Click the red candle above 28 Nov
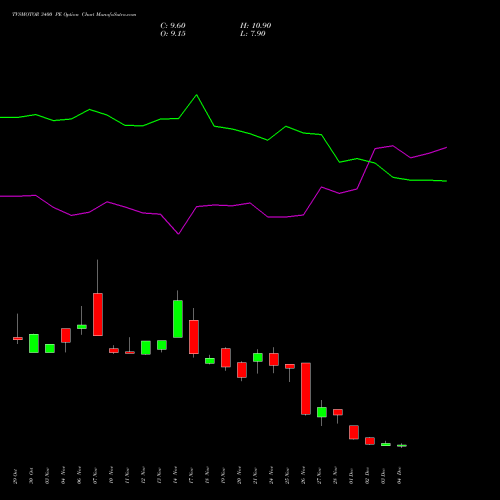The height and width of the screenshot is (500, 500). click(338, 412)
